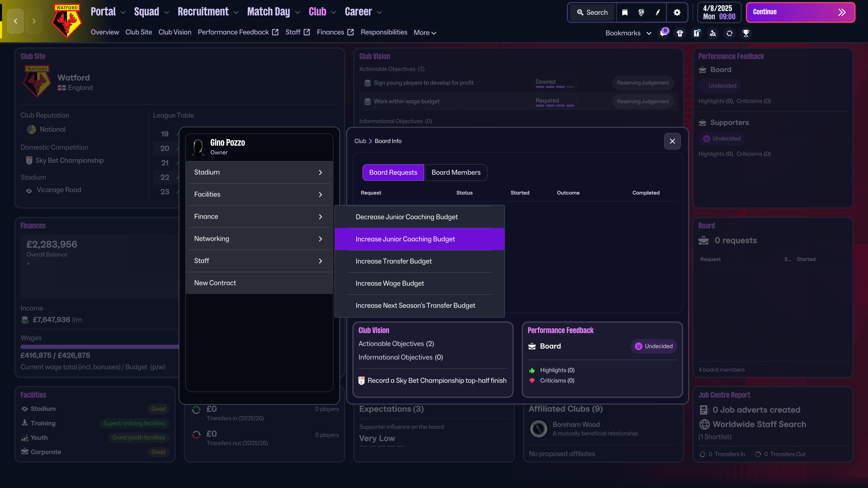
Task: Click the pencil edit icon in toolbar
Action: (658, 12)
